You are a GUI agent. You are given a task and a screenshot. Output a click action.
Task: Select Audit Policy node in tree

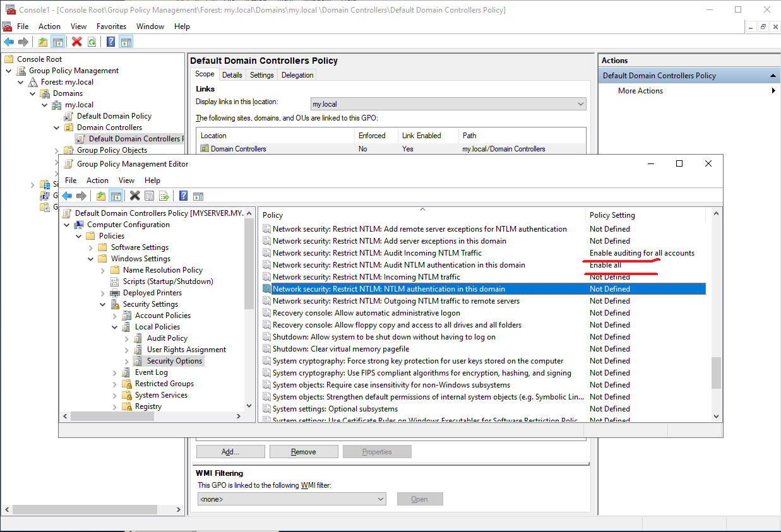click(167, 338)
